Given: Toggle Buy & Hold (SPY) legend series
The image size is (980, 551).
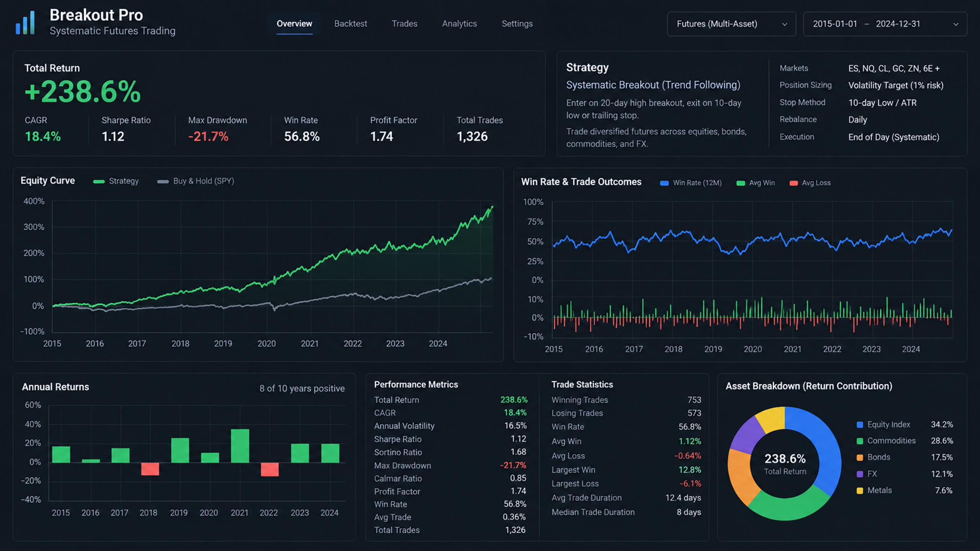Looking at the screenshot, I should coord(196,181).
